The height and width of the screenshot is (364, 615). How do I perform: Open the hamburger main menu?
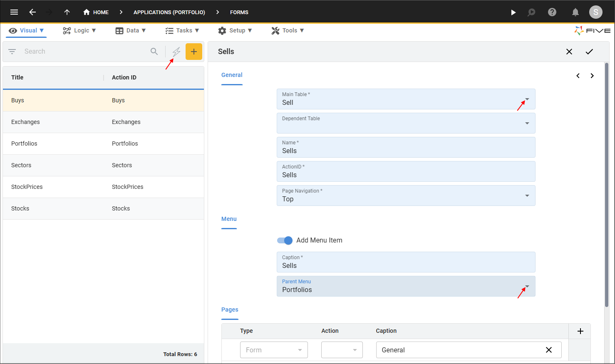click(x=14, y=12)
